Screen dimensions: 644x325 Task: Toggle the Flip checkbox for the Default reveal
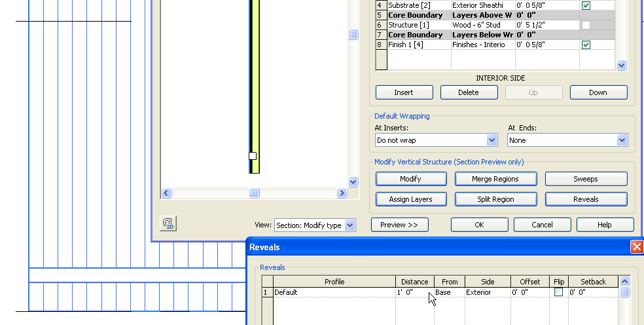[558, 292]
